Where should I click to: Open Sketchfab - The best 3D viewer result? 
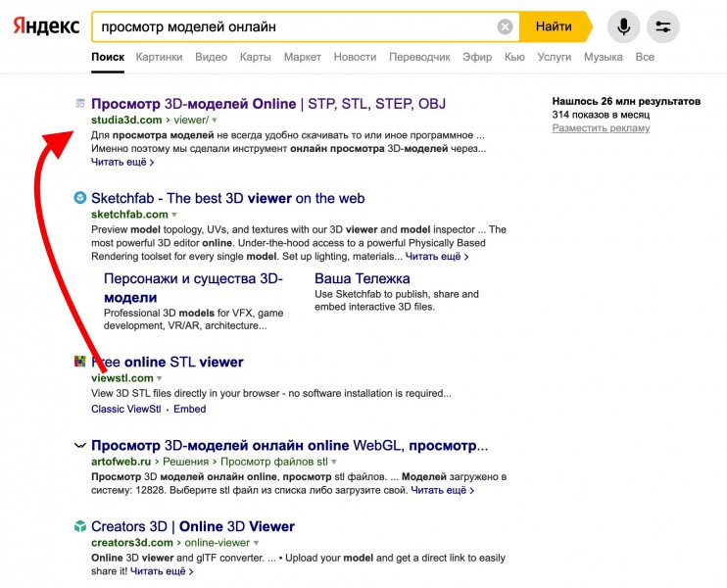pyautogui.click(x=227, y=198)
